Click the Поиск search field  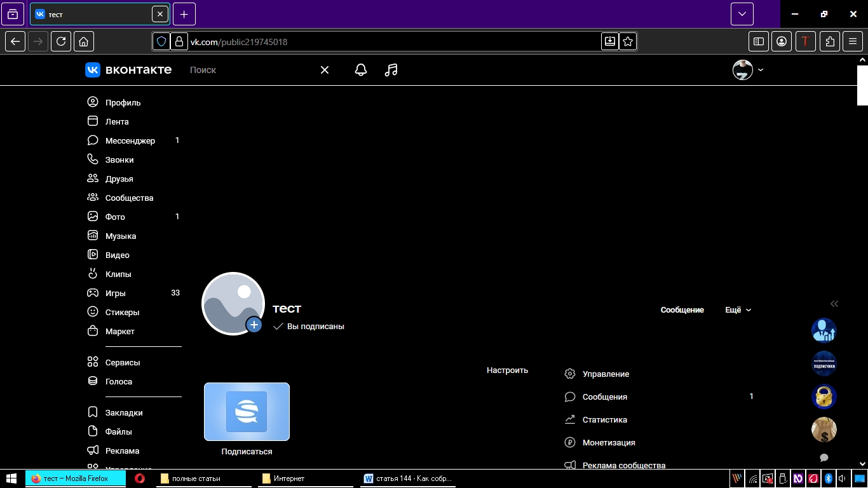pyautogui.click(x=248, y=70)
